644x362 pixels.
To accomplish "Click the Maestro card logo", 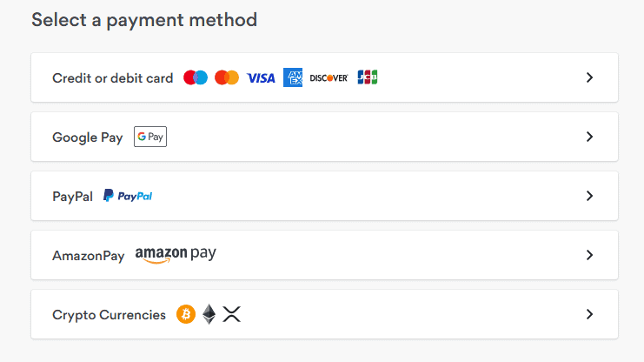I will (x=196, y=77).
